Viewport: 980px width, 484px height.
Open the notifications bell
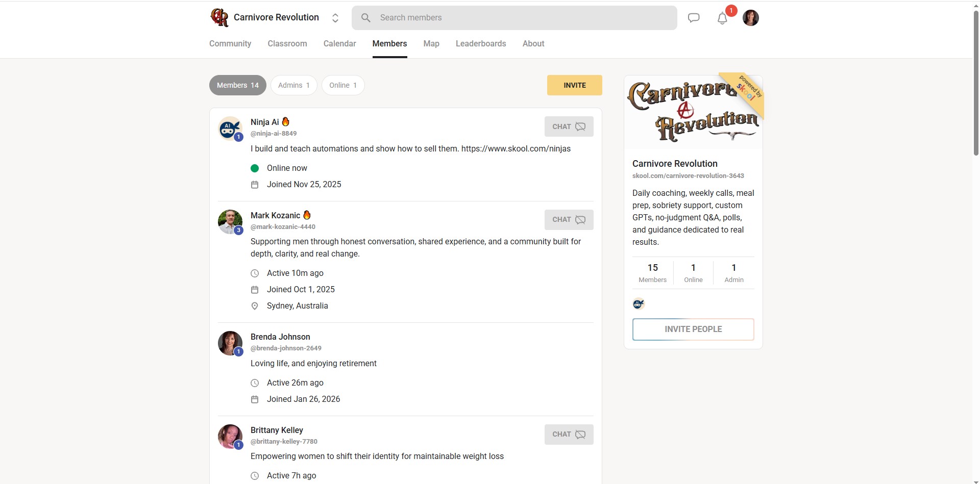[x=722, y=18]
